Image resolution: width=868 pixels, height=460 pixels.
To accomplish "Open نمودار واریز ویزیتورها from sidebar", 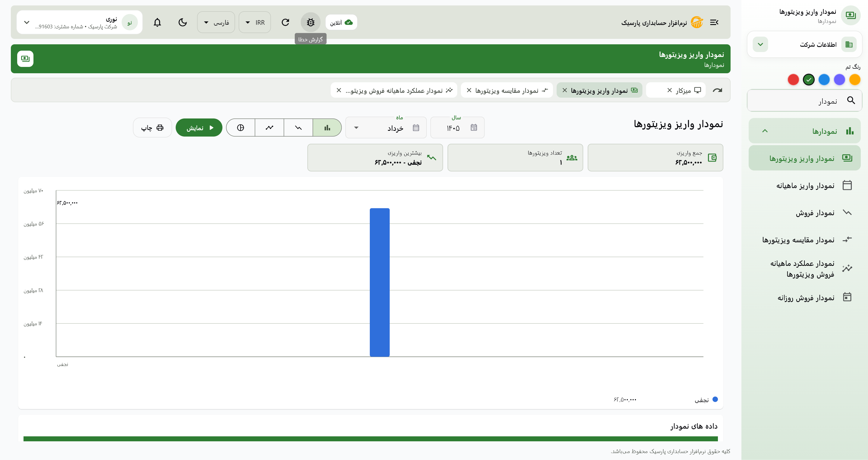I will [x=804, y=158].
